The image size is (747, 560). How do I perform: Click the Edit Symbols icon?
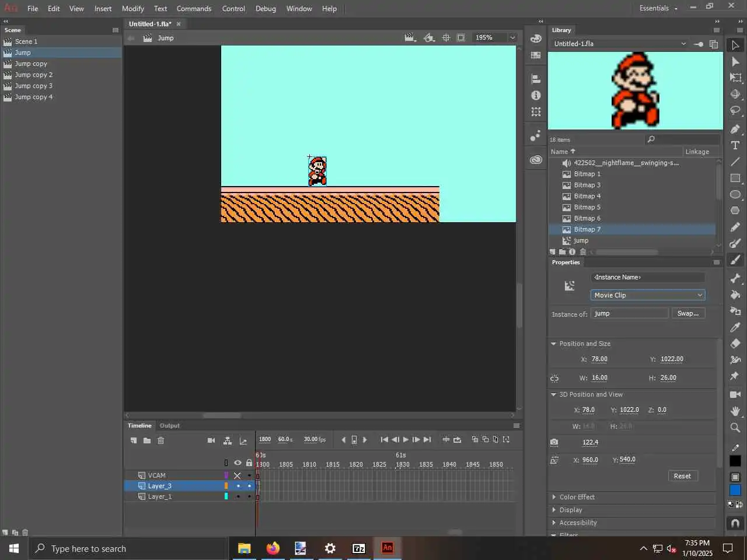tap(429, 38)
